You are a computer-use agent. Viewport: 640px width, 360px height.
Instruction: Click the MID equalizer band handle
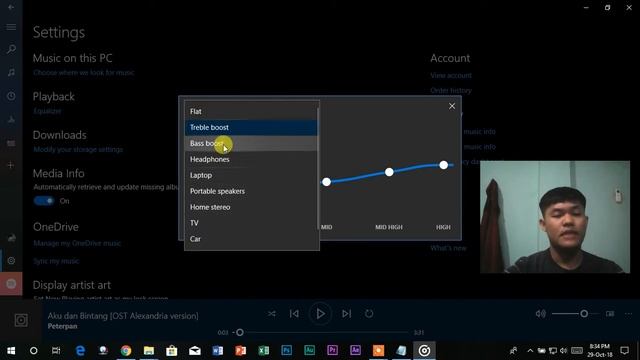point(326,182)
